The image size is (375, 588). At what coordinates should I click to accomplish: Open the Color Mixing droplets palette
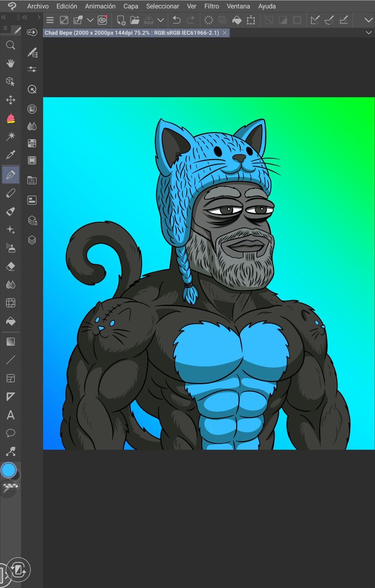pos(32,126)
